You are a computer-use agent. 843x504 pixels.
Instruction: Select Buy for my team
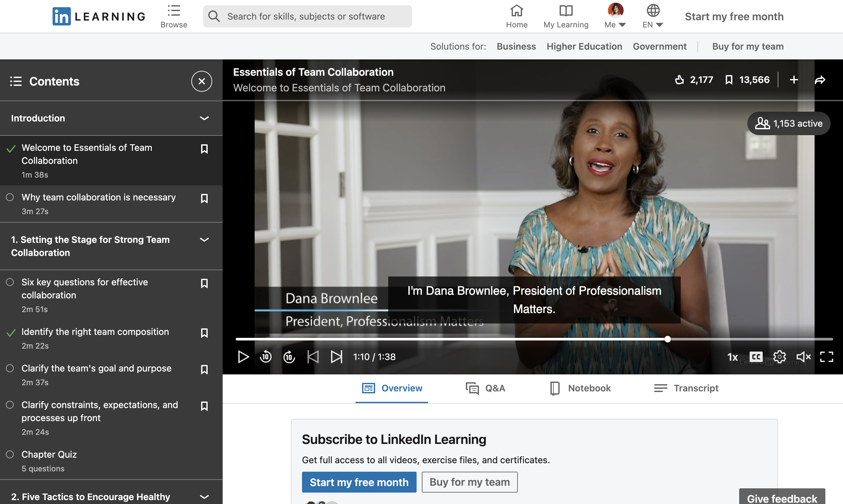coord(469,481)
